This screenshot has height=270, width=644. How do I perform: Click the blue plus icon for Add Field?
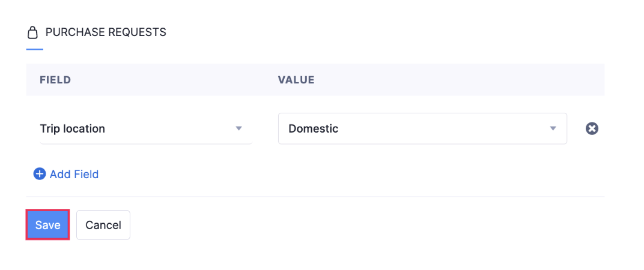coord(40,174)
